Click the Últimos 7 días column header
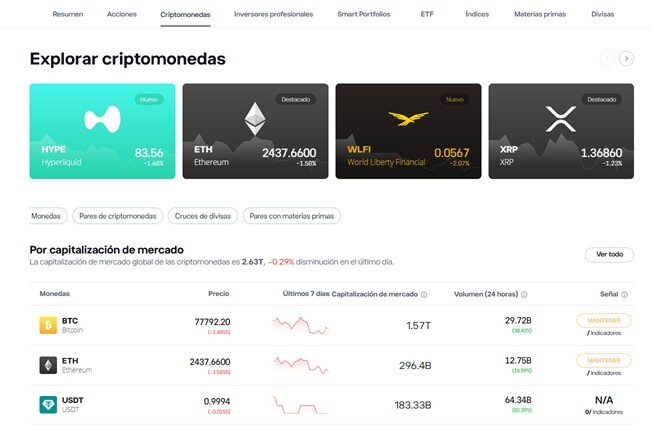Screen dimensions: 651x426 pyautogui.click(x=306, y=294)
